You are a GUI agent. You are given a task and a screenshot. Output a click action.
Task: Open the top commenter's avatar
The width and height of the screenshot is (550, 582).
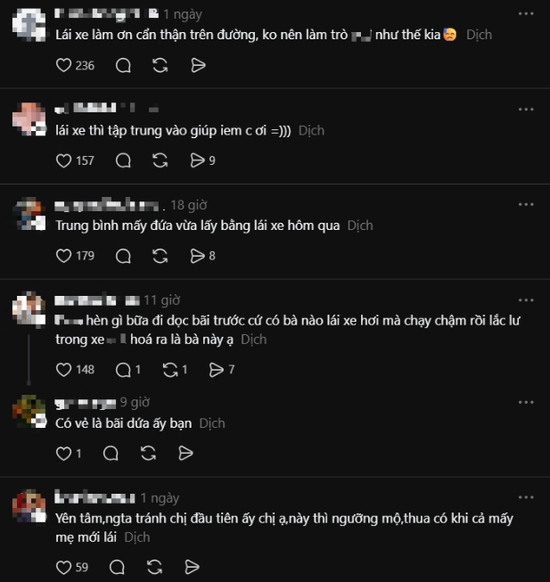tap(29, 24)
